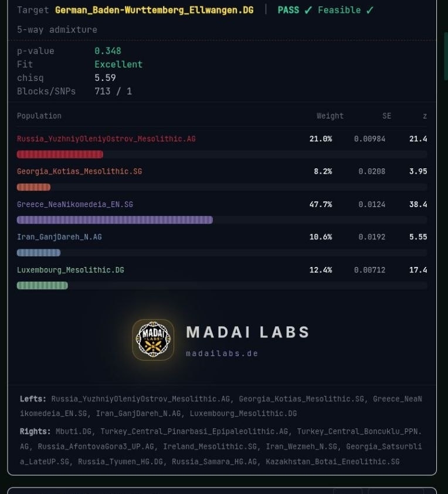The height and width of the screenshot is (494, 448).
Task: Click the SE column header
Action: pos(386,116)
